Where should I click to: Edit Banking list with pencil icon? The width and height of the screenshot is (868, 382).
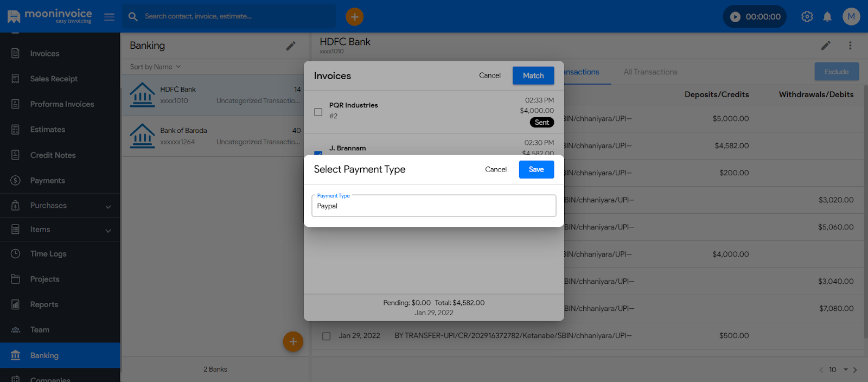pos(291,46)
